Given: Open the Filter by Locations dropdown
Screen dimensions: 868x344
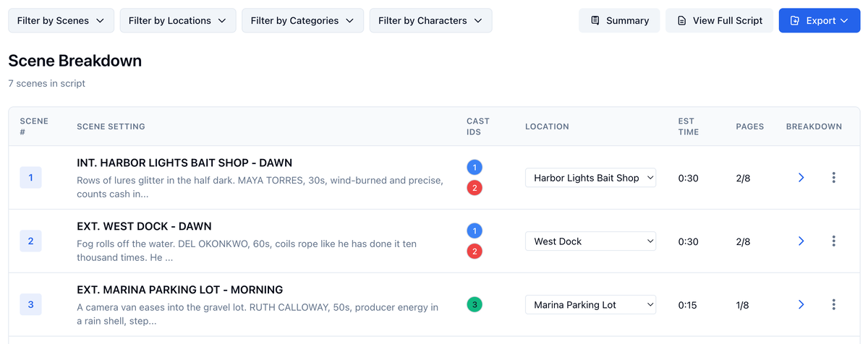Looking at the screenshot, I should click(178, 21).
